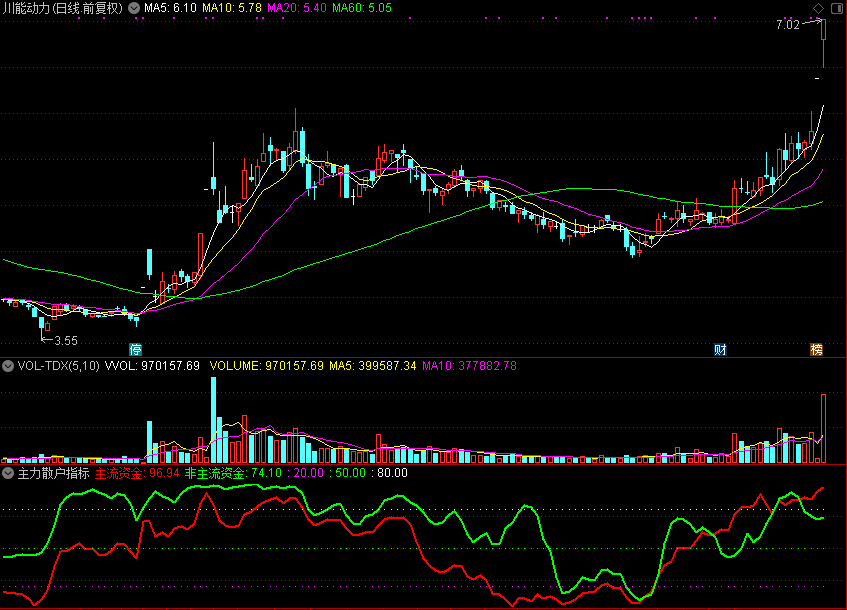
Task: Open the 财 financial report marker
Action: (720, 350)
